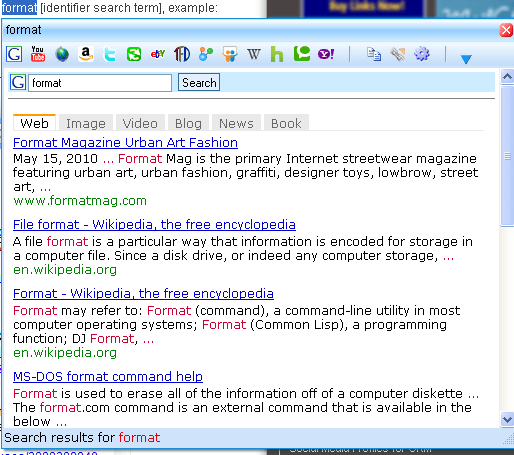514x455 pixels.
Task: Search the term on eBay
Action: coord(158,54)
